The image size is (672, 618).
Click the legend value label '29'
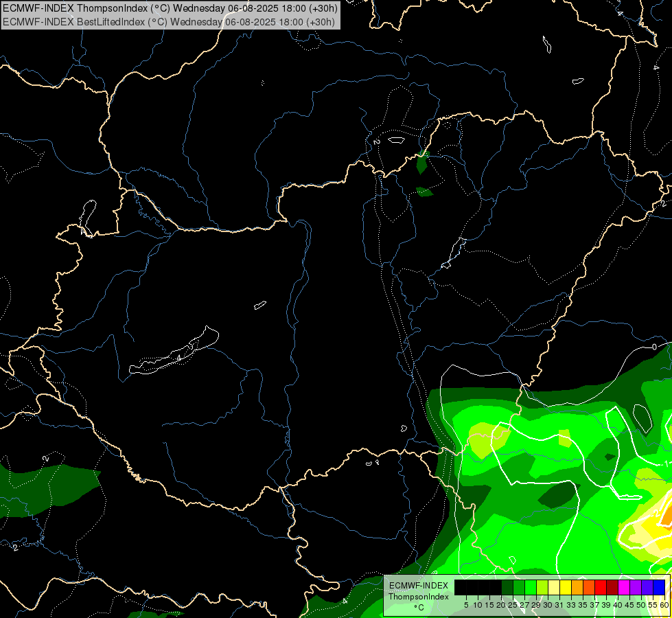tap(536, 605)
